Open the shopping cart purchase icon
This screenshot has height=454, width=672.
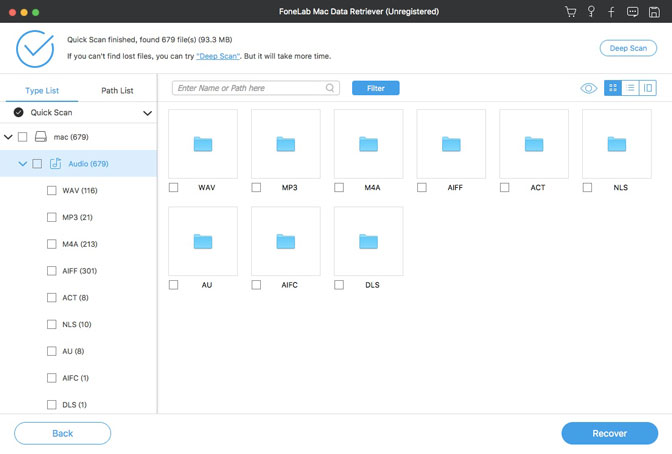click(570, 12)
